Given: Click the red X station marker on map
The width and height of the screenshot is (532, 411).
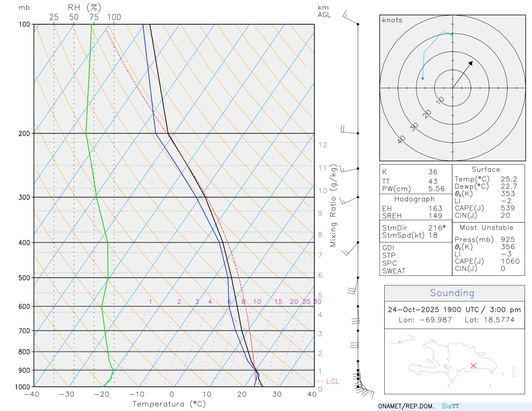Looking at the screenshot, I should (473, 365).
